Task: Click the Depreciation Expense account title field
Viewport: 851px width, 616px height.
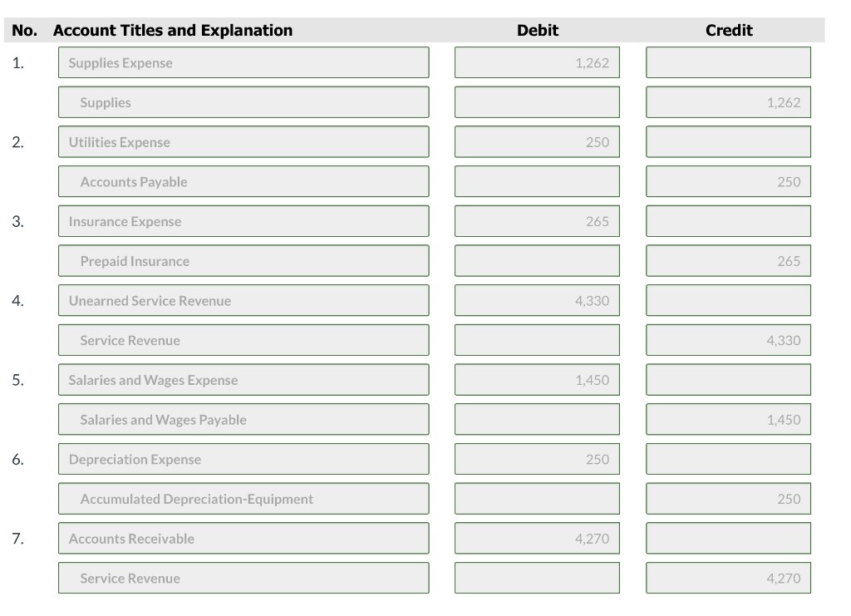Action: pos(243,459)
